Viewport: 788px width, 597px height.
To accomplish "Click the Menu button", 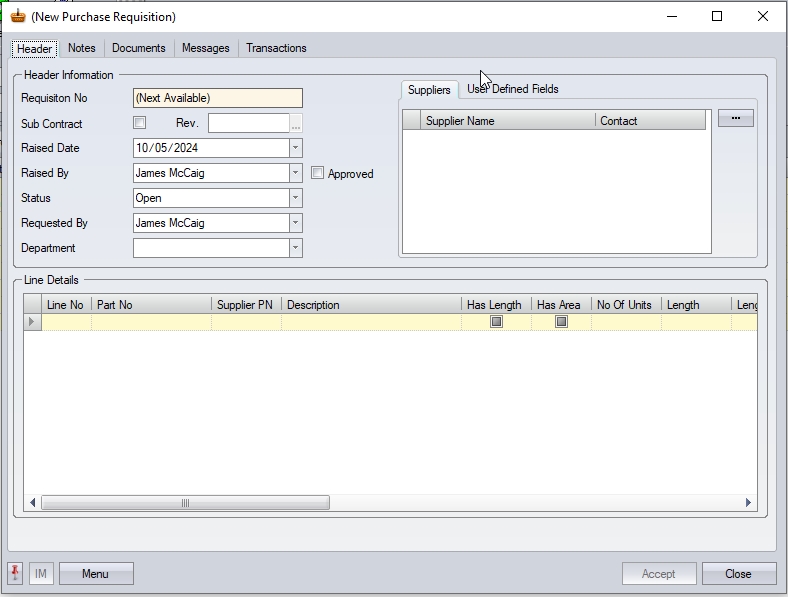I will pos(96,573).
